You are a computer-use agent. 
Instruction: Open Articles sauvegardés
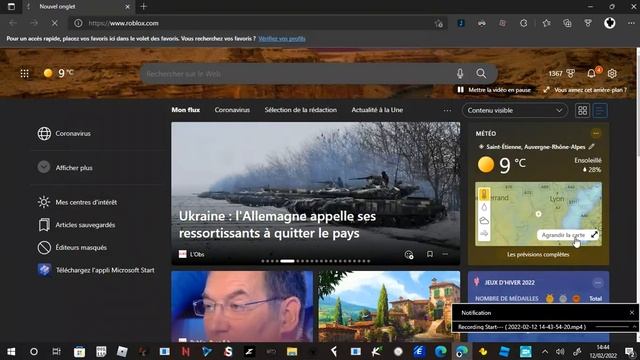[76, 225]
